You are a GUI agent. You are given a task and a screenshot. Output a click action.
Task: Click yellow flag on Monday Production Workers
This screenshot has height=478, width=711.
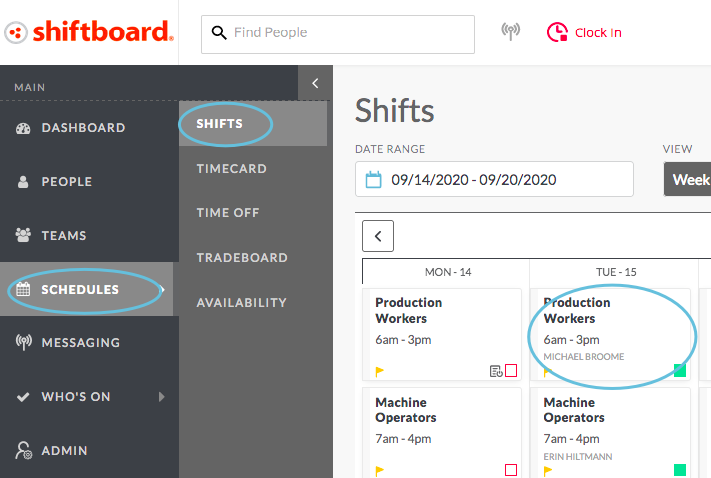pyautogui.click(x=380, y=371)
